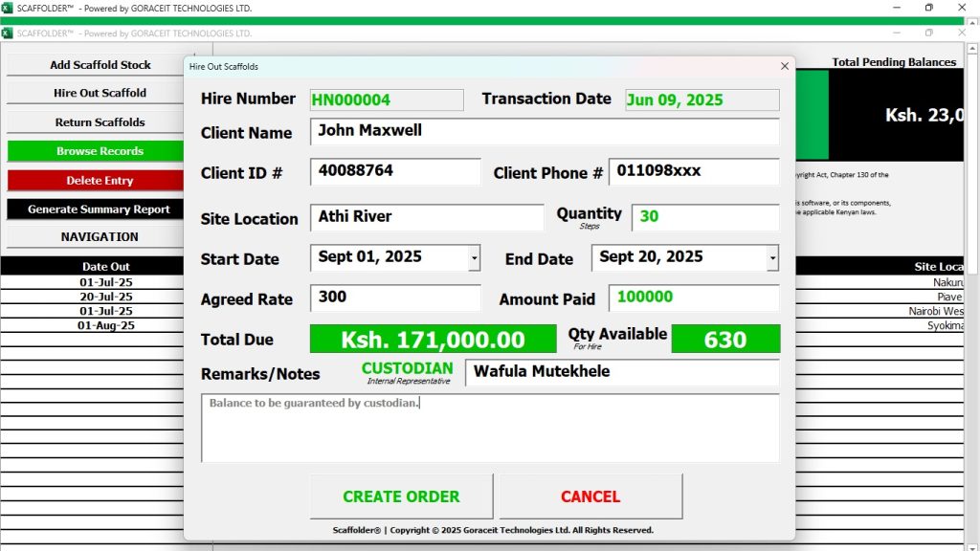Click into the Client Name field

544,132
